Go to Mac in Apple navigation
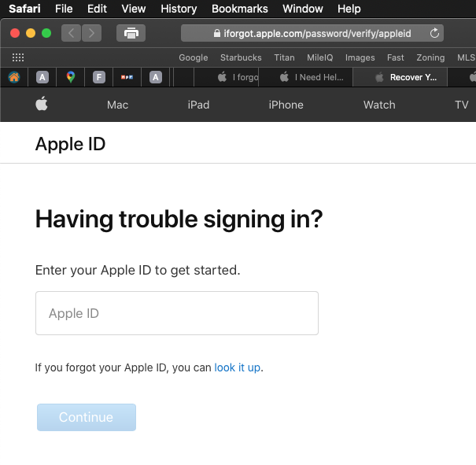 pos(117,105)
